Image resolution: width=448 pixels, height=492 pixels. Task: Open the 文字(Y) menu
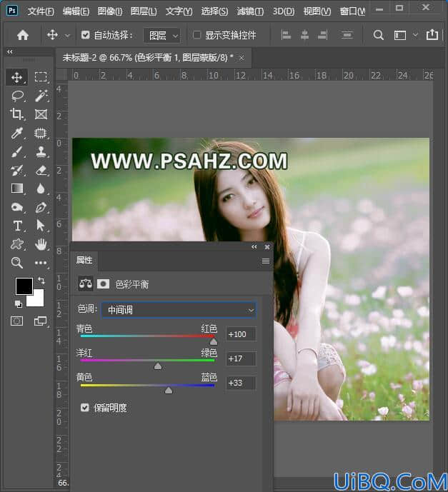179,11
